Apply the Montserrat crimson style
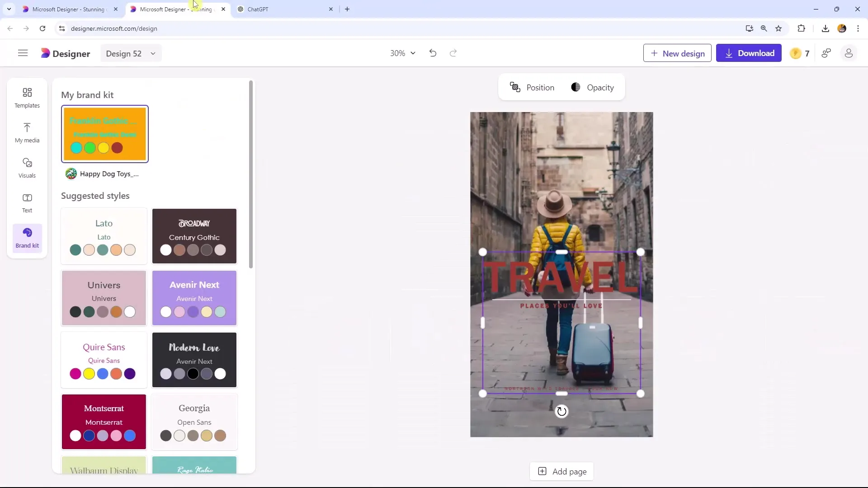The width and height of the screenshot is (868, 488). tap(104, 422)
